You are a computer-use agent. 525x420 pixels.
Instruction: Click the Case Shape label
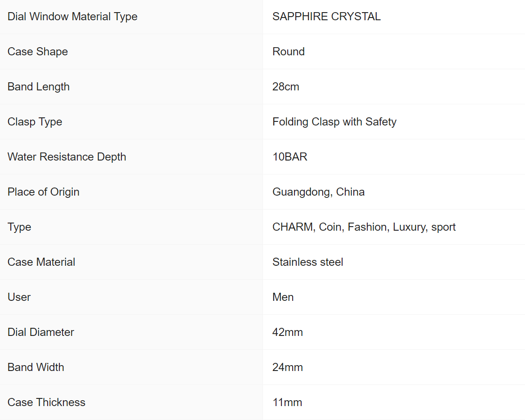38,52
